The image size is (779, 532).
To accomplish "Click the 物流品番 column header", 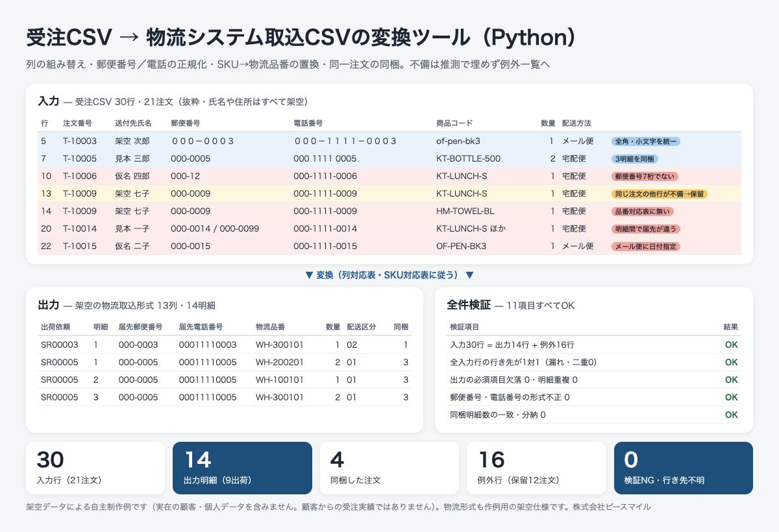I will pos(270,326).
